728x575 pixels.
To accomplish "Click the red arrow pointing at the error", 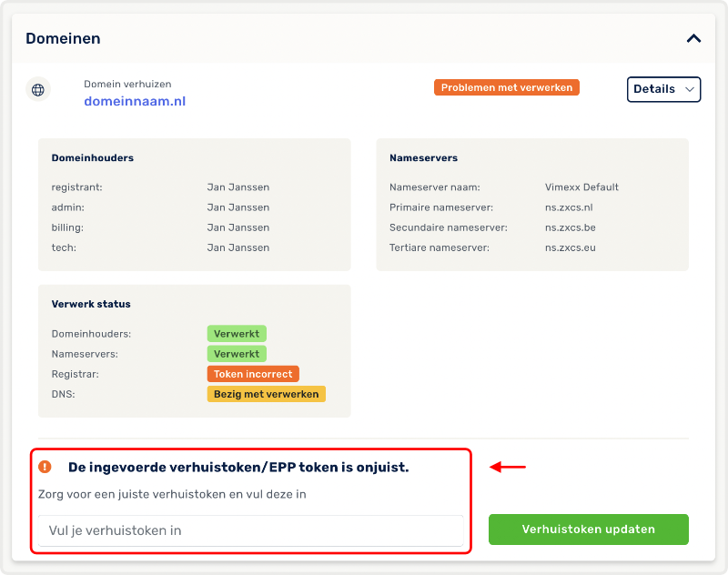I will pyautogui.click(x=508, y=468).
